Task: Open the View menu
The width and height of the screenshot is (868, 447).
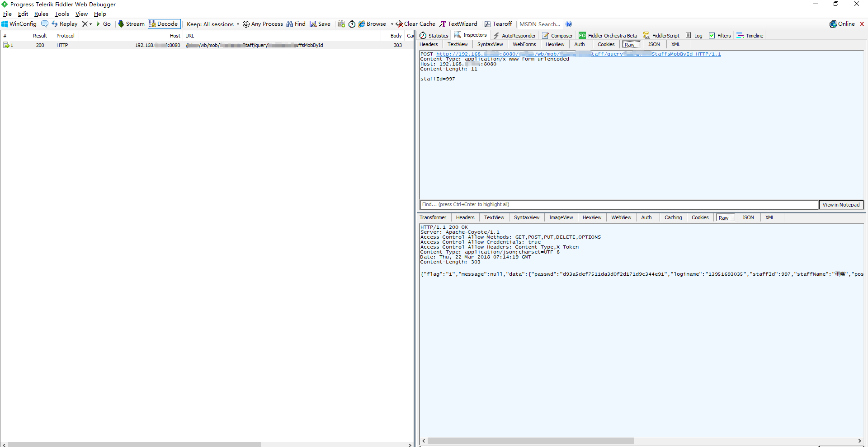Action: click(81, 14)
